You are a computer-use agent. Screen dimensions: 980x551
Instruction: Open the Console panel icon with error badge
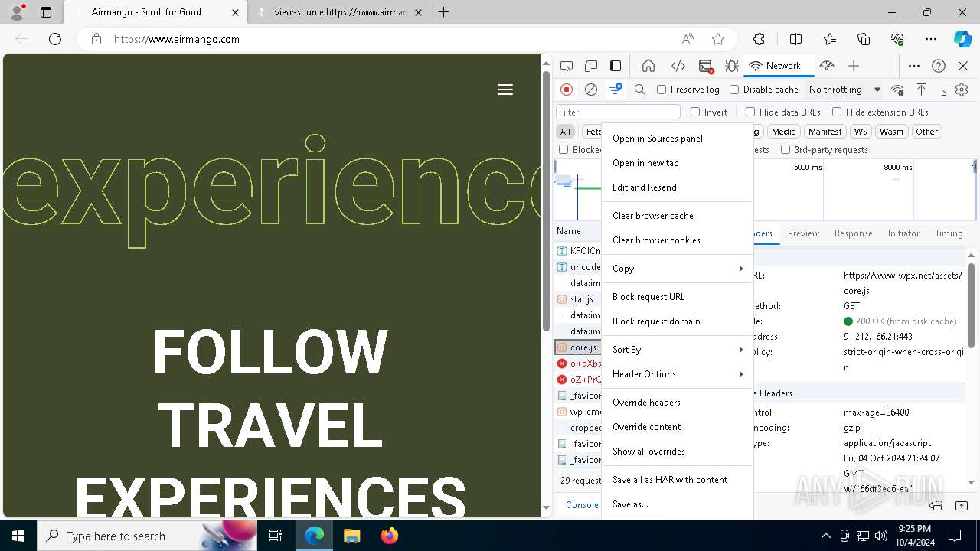pos(706,66)
